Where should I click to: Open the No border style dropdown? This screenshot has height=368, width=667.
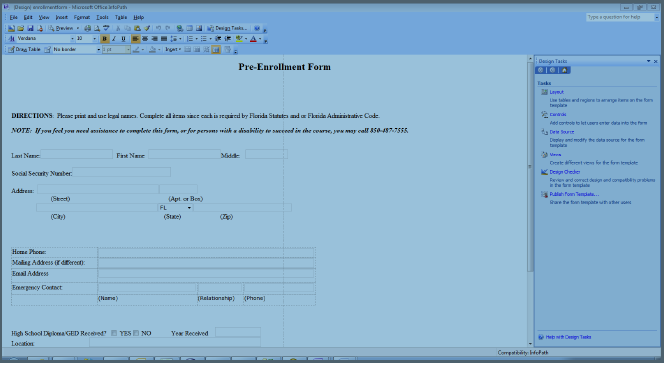tap(99, 50)
